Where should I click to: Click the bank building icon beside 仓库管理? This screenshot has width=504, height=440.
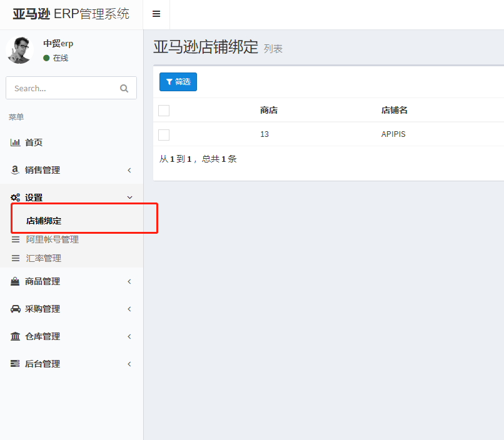click(15, 336)
